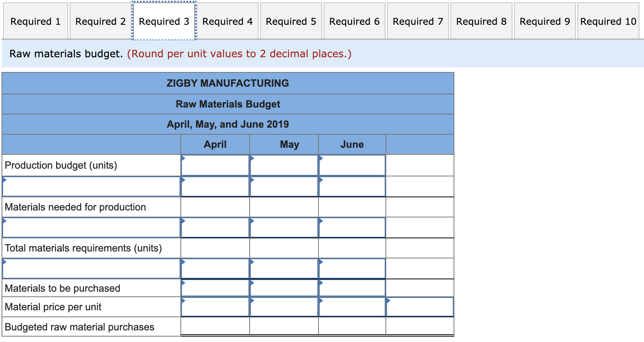644x342 pixels.
Task: Click the ZIGBY MANUFACTURING title header
Action: tap(228, 83)
